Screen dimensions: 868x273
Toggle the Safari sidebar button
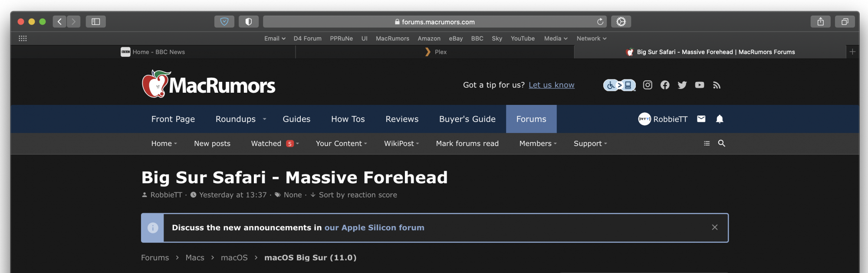point(96,22)
